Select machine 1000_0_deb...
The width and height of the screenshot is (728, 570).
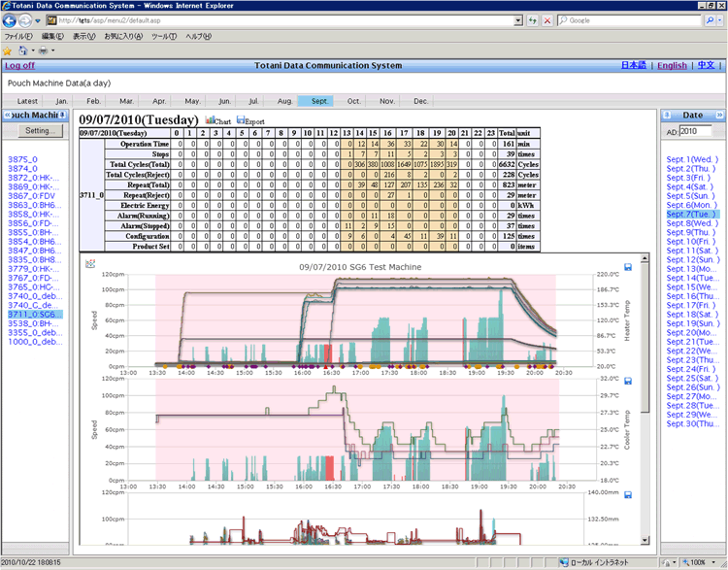35,342
